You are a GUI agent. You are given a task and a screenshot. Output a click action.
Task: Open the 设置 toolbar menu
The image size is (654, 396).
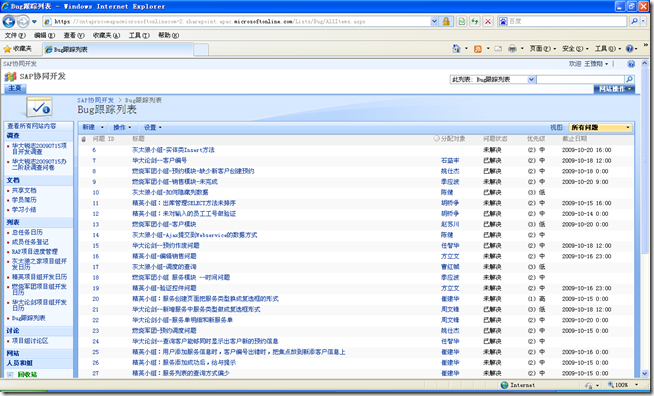[153, 127]
